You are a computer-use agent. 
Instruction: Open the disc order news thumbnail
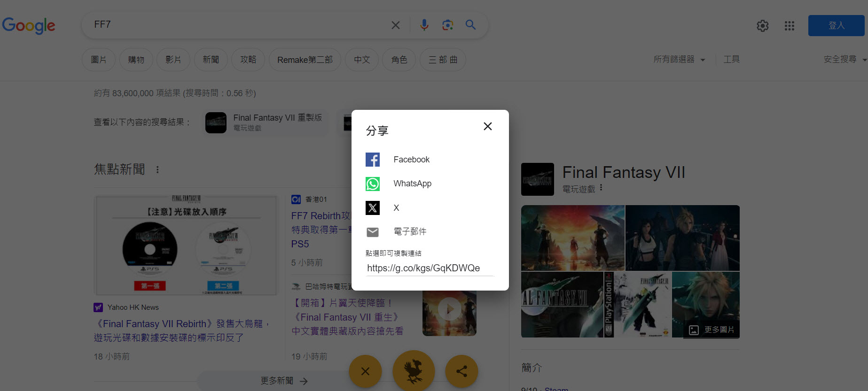point(187,245)
